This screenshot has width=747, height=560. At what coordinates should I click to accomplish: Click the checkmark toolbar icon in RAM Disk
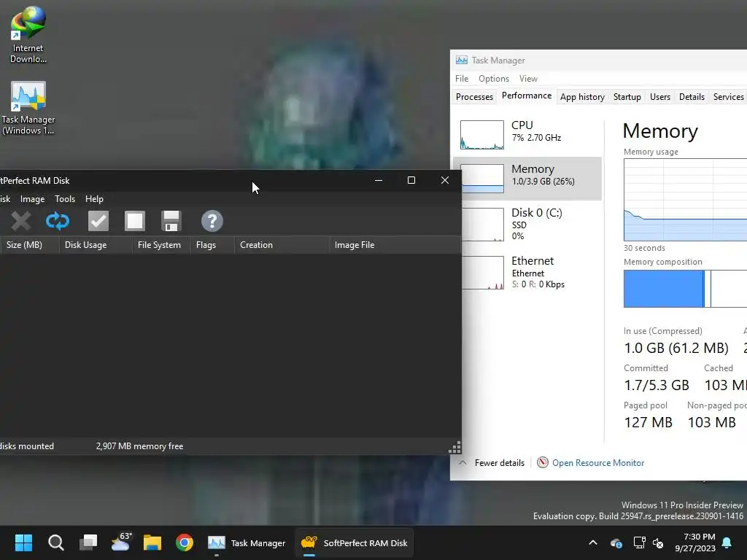(x=98, y=221)
